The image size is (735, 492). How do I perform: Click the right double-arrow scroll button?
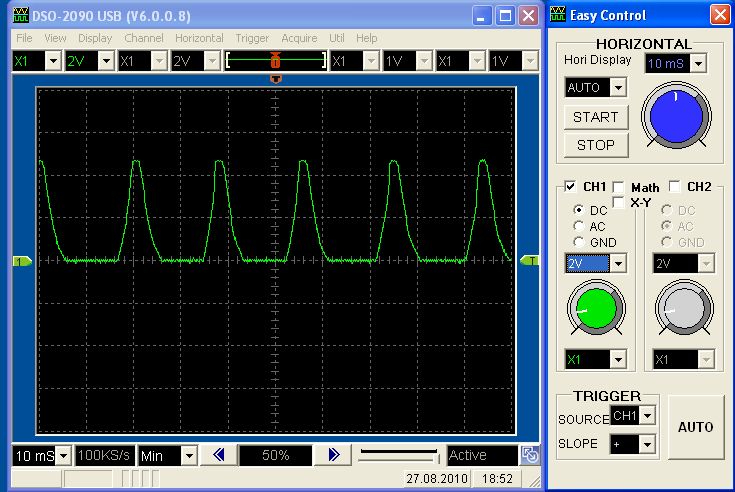(334, 455)
